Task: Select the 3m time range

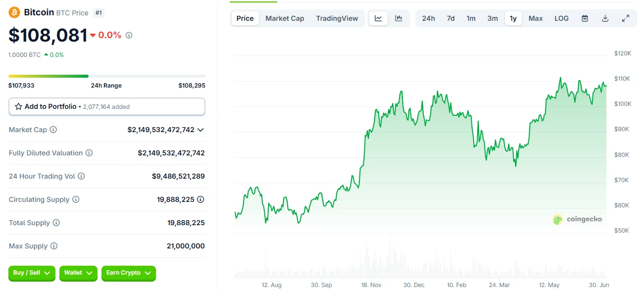Action: tap(493, 18)
